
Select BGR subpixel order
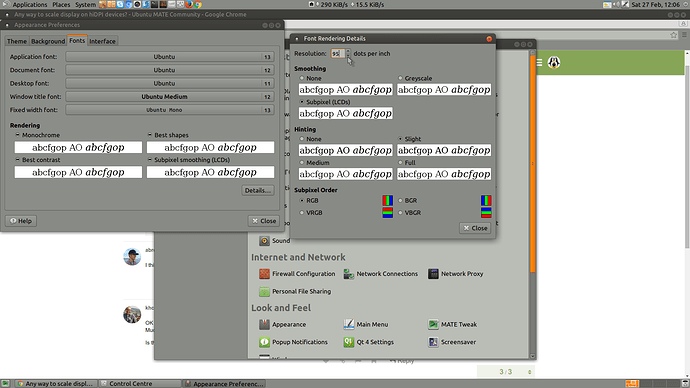pyautogui.click(x=400, y=200)
